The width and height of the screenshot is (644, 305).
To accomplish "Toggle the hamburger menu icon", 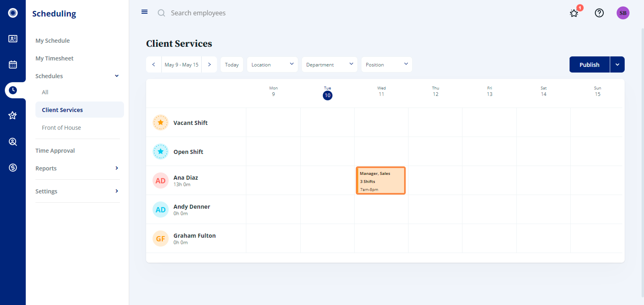I will point(144,12).
